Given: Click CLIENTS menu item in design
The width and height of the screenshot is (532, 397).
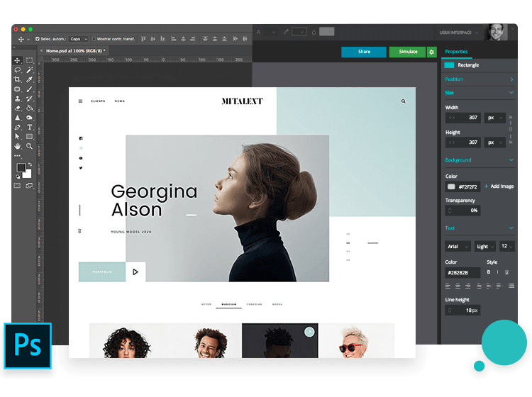Looking at the screenshot, I should [98, 101].
